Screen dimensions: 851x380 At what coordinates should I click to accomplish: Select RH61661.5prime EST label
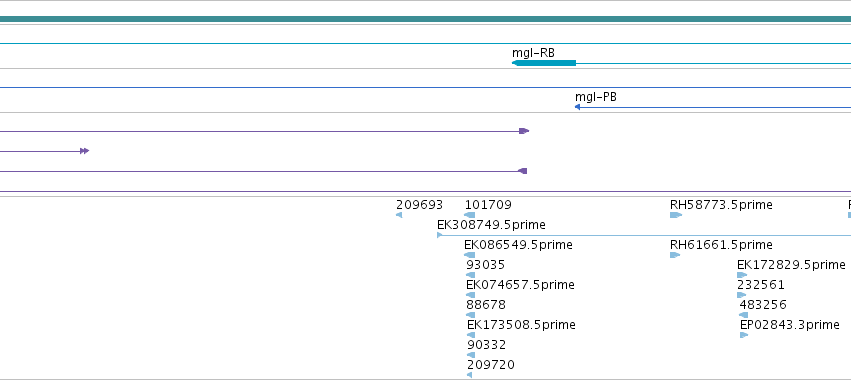coord(721,245)
